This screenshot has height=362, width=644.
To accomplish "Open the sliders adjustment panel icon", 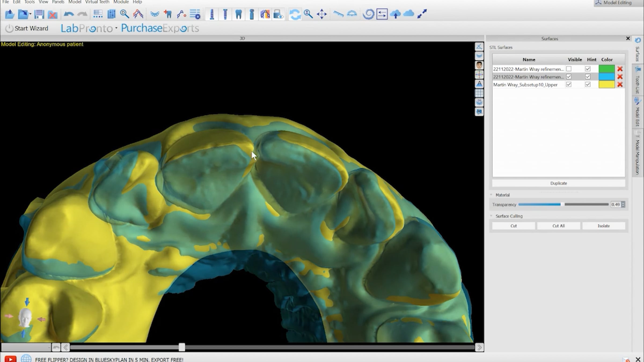I will [x=111, y=14].
